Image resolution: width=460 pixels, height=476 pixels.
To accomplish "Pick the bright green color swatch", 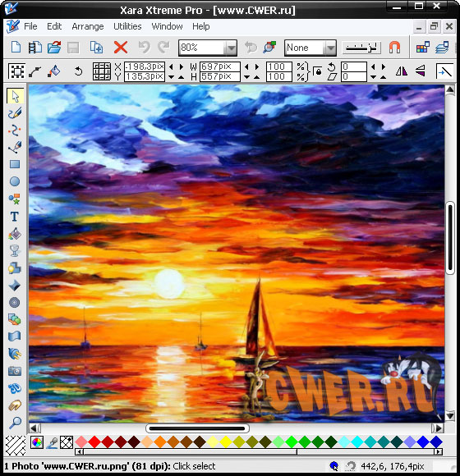I will point(292,442).
